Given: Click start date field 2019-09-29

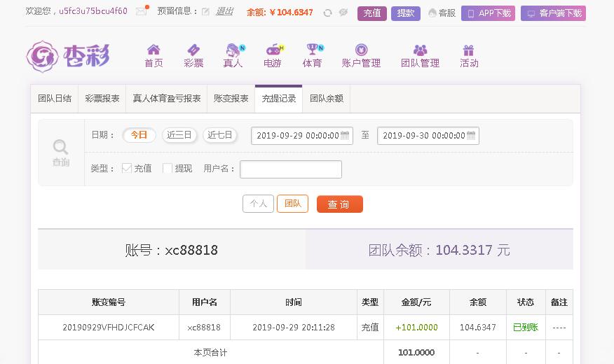Looking at the screenshot, I should (302, 136).
